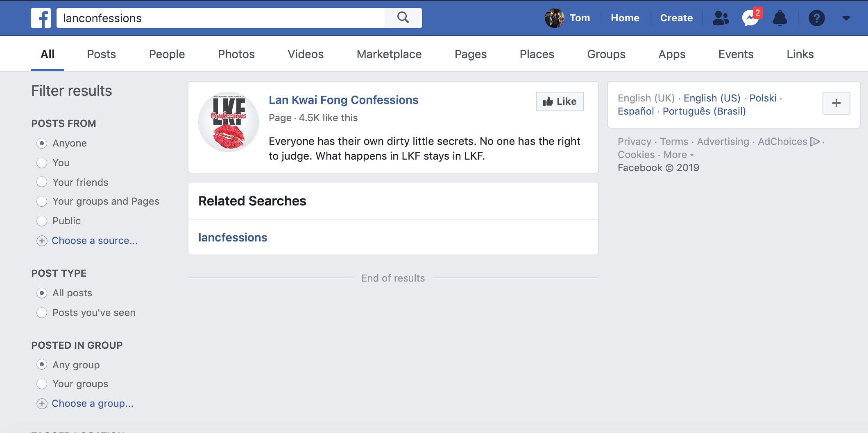The height and width of the screenshot is (433, 868).
Task: Switch language to Español
Action: (x=636, y=111)
